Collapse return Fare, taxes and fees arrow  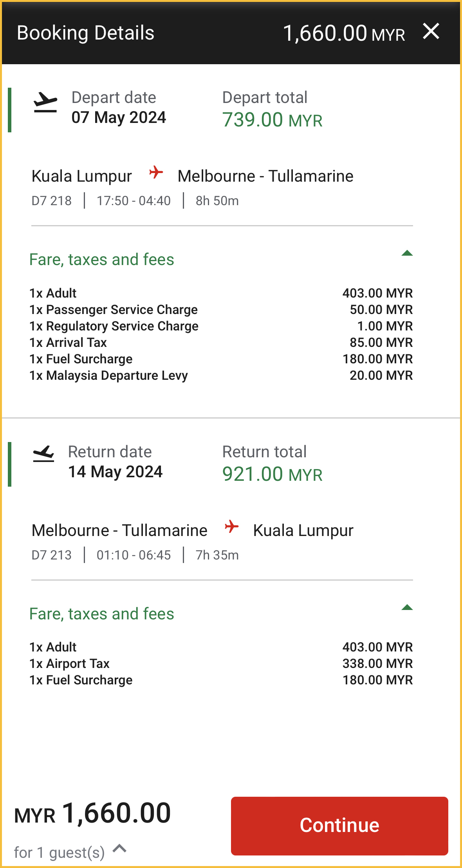click(x=407, y=608)
